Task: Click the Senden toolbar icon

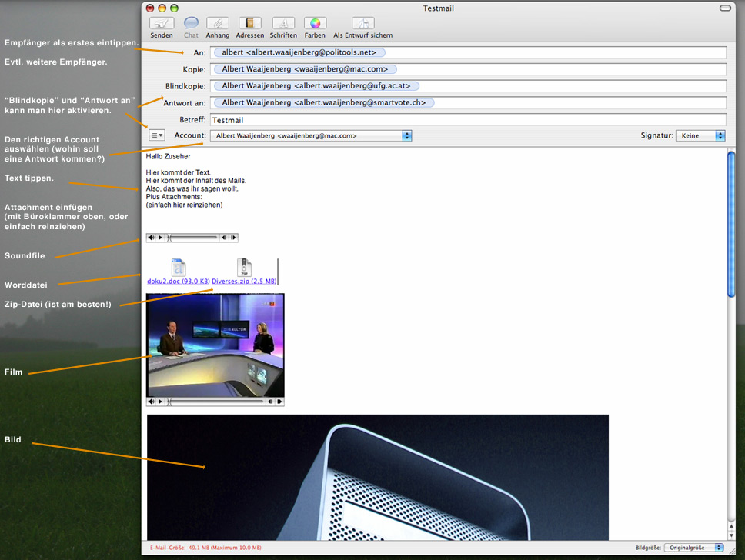Action: tap(162, 24)
